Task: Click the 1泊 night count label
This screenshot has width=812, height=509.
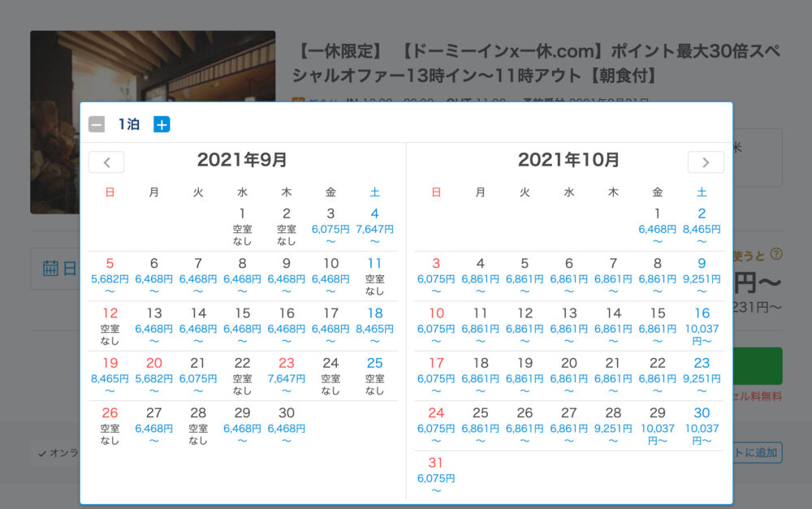Action: coord(127,123)
